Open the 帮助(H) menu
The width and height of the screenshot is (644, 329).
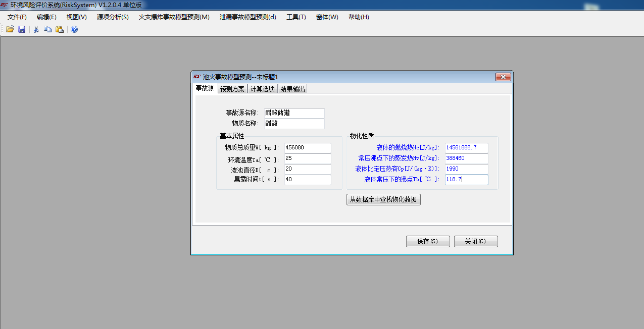click(x=359, y=17)
